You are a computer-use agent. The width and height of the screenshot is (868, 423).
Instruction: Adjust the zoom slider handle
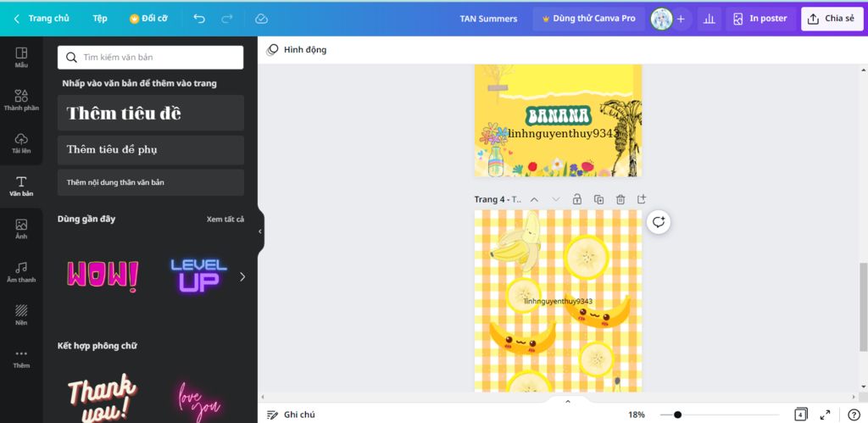677,415
